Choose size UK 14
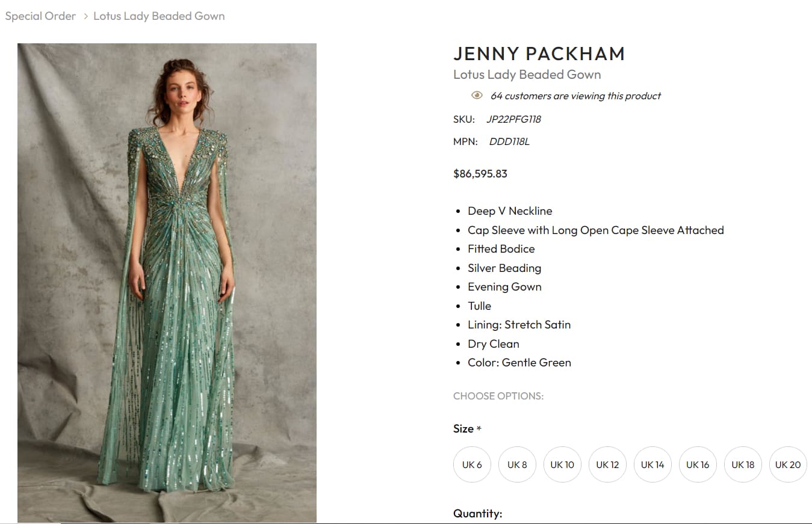 tap(652, 464)
